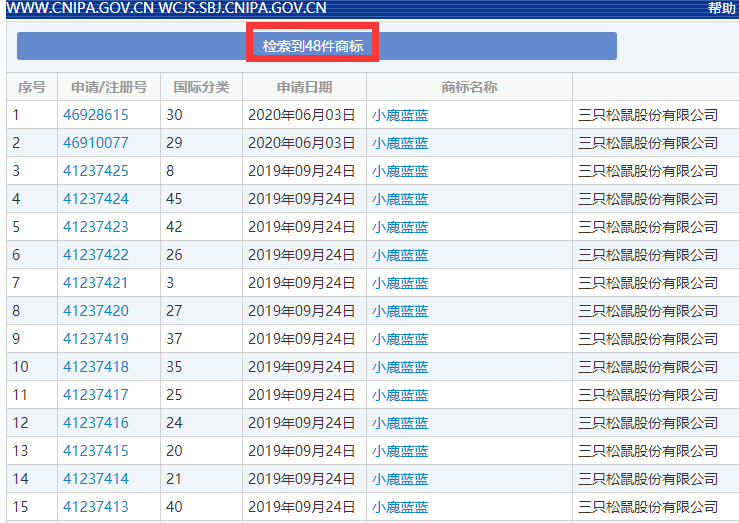
Task: Open 小鹿蓝蓝 trademark in row 14
Action: coord(400,479)
